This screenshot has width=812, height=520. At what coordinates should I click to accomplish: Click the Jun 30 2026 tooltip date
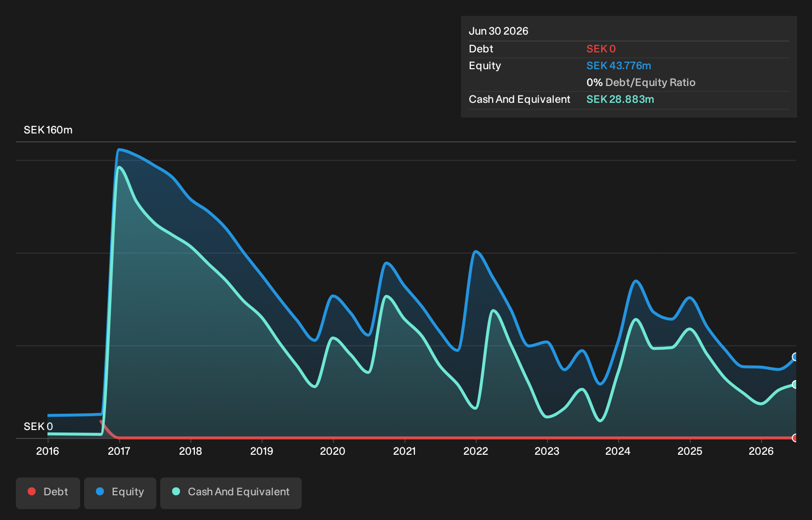pos(498,31)
